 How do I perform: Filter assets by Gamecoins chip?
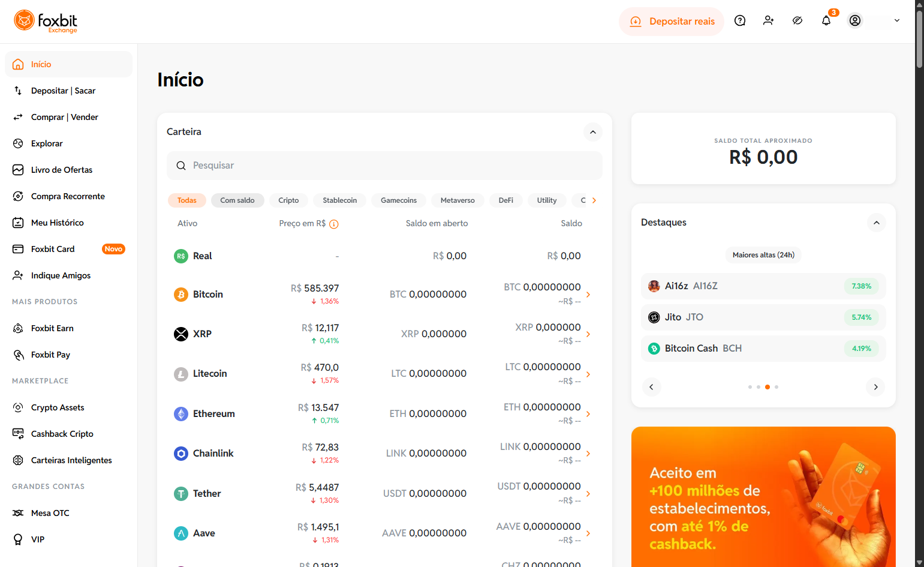[399, 200]
